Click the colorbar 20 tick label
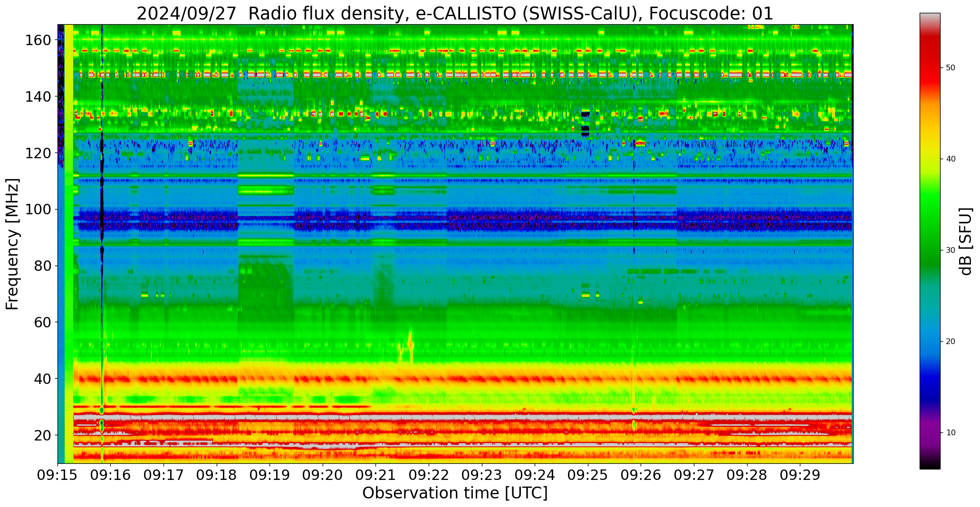 click(951, 342)
